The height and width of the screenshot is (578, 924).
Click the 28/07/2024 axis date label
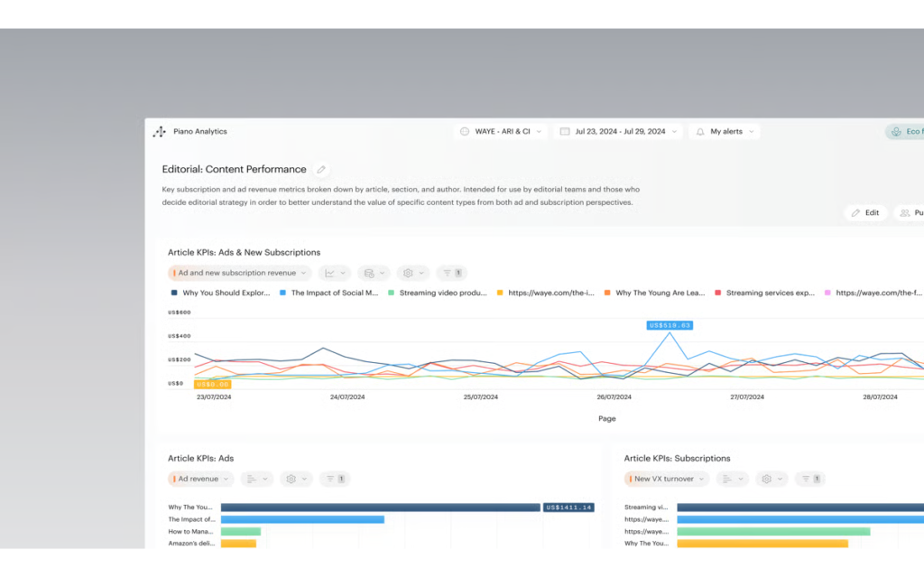[x=881, y=397]
